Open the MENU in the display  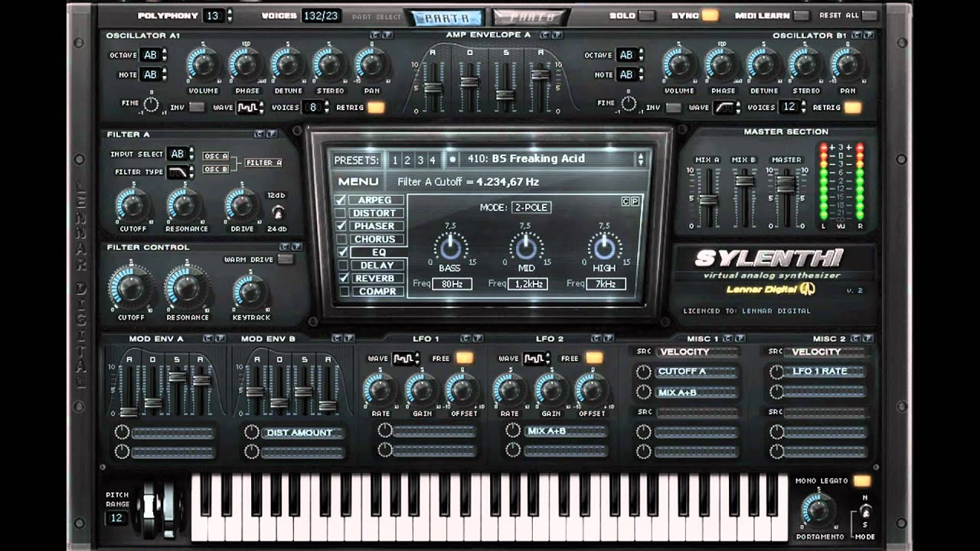point(358,181)
